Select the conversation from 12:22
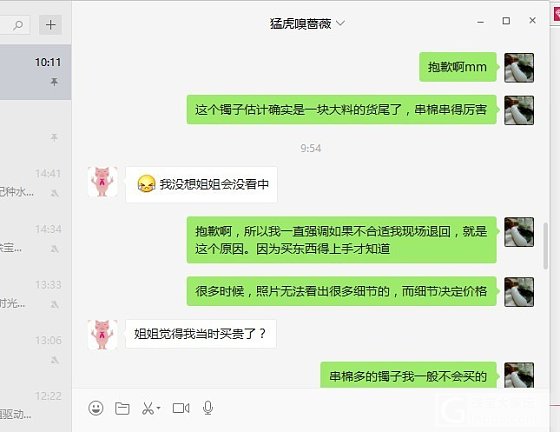The height and width of the screenshot is (432, 560). (35, 406)
